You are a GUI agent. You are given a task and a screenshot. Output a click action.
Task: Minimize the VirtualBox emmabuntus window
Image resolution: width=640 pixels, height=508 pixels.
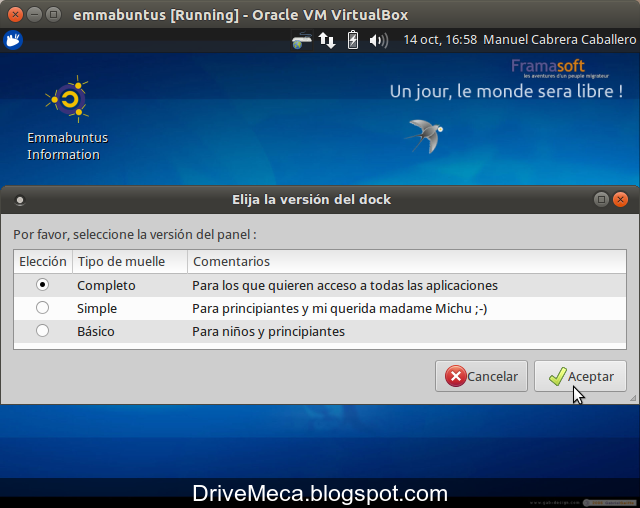tap(34, 15)
